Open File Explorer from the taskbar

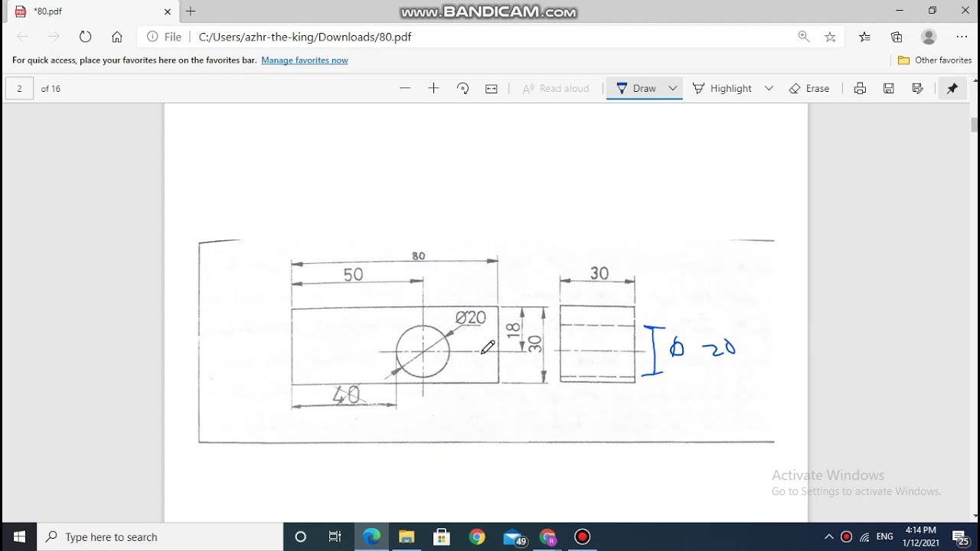click(407, 536)
